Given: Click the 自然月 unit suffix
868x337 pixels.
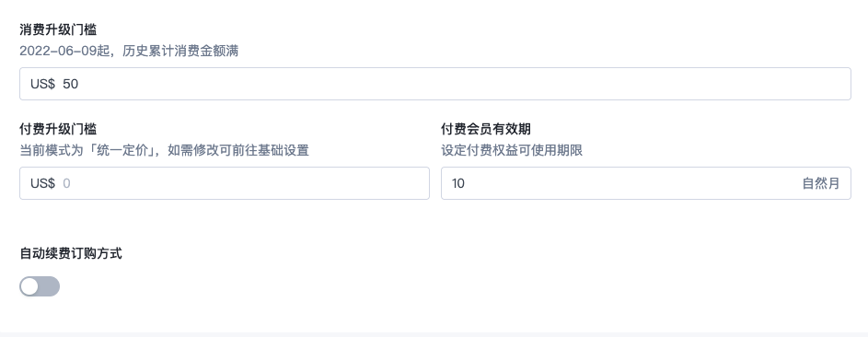Looking at the screenshot, I should click(x=821, y=183).
